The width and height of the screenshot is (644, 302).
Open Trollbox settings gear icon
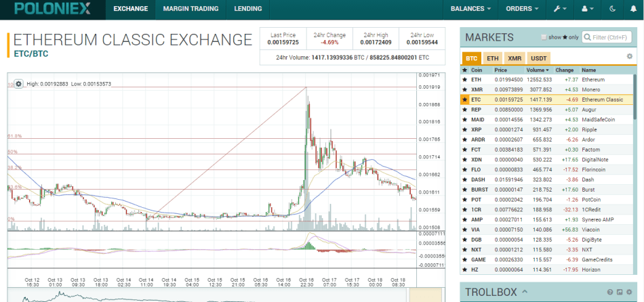click(x=629, y=292)
